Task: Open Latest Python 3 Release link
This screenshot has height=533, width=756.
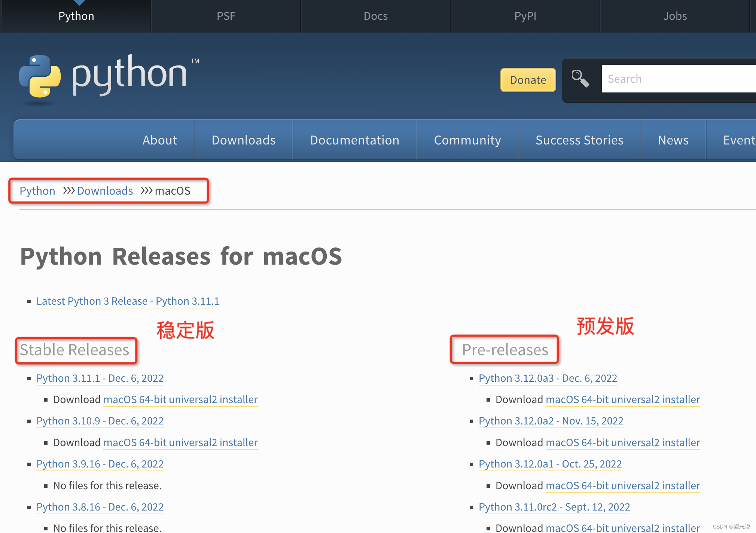Action: tap(128, 301)
